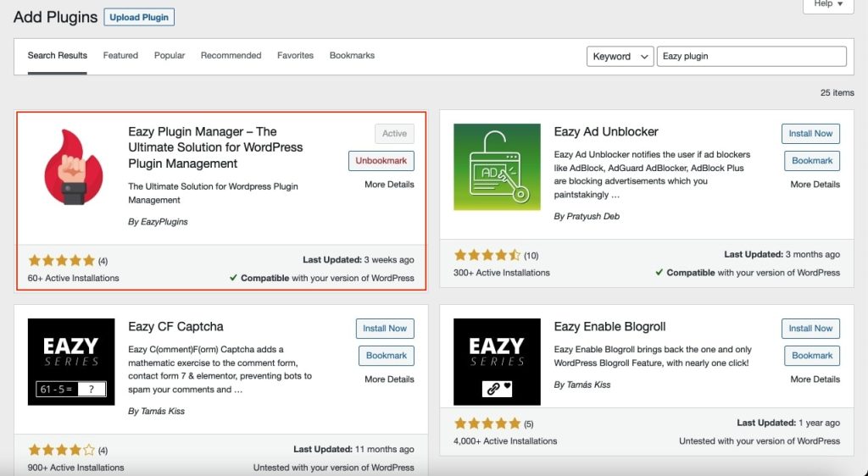Click the Active button for Eazy Plugin Manager
Viewport: 868px width, 476px height.
coord(394,134)
